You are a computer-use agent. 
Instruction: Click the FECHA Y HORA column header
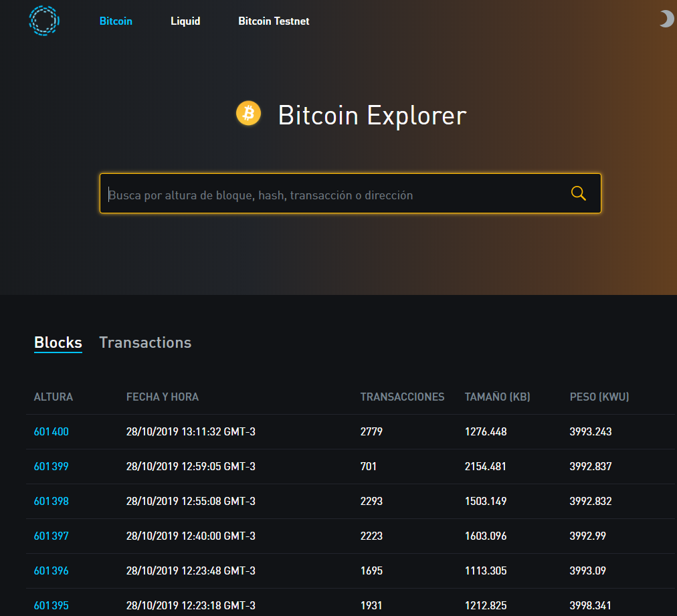163,397
